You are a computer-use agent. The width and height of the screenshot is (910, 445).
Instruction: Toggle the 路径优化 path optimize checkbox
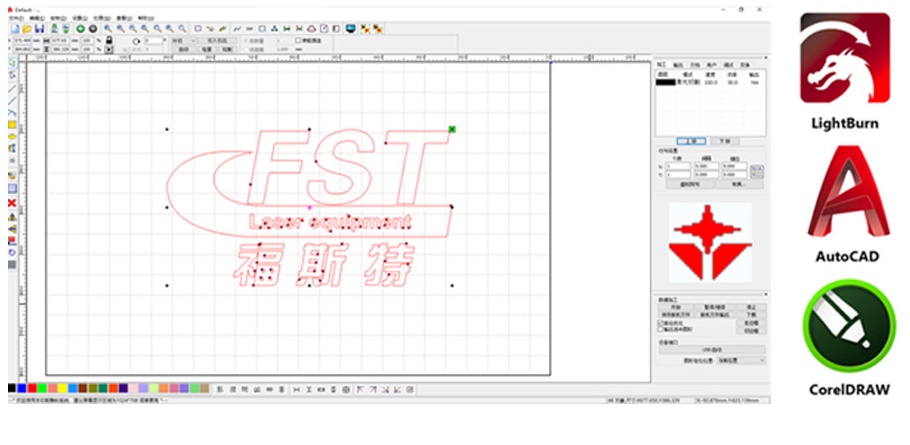pyautogui.click(x=660, y=323)
